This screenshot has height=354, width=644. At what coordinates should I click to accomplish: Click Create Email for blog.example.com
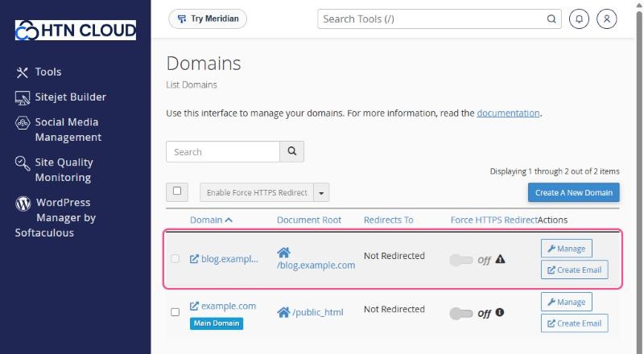tap(575, 270)
